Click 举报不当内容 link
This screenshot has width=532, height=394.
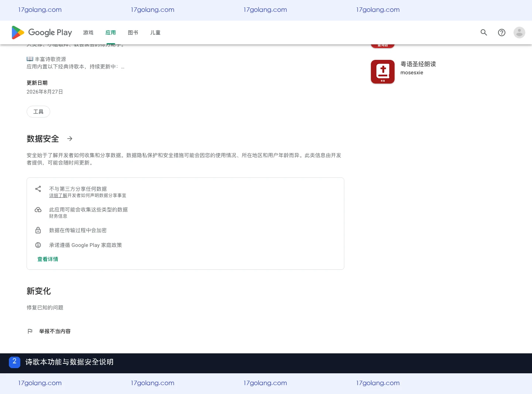pos(55,331)
